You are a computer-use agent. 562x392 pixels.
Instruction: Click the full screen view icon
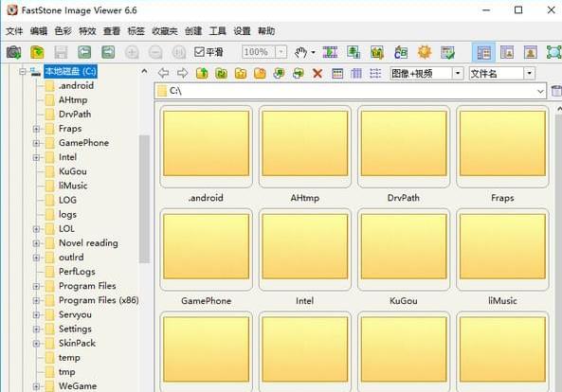click(x=553, y=53)
